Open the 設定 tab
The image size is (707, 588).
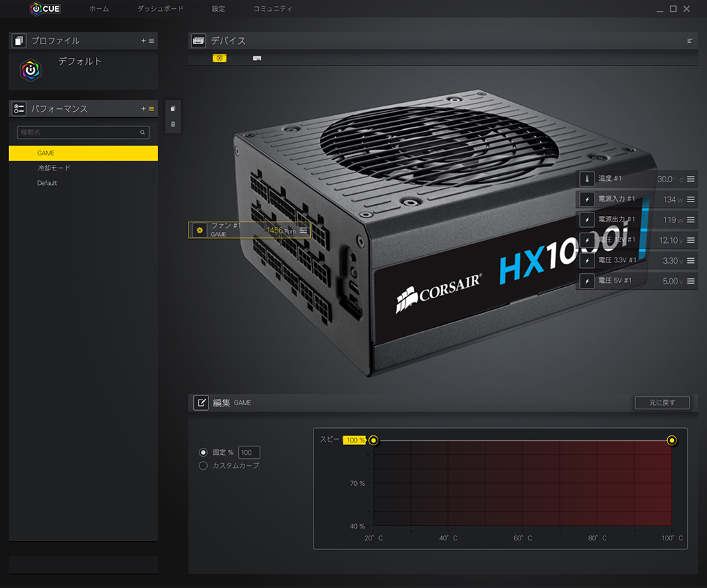tap(218, 8)
